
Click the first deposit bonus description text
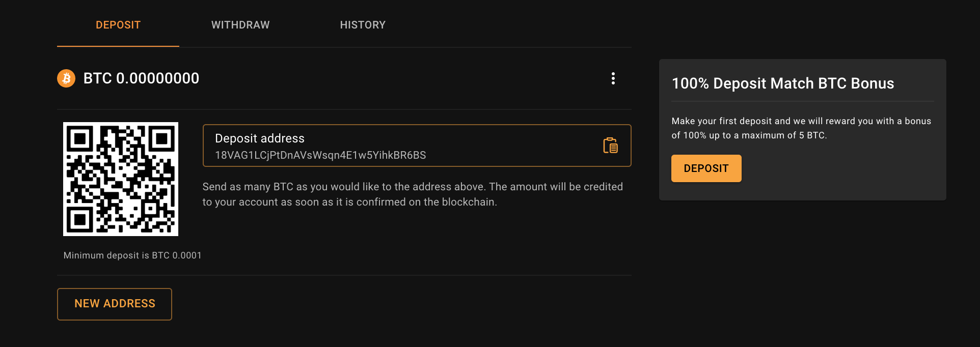click(x=801, y=128)
